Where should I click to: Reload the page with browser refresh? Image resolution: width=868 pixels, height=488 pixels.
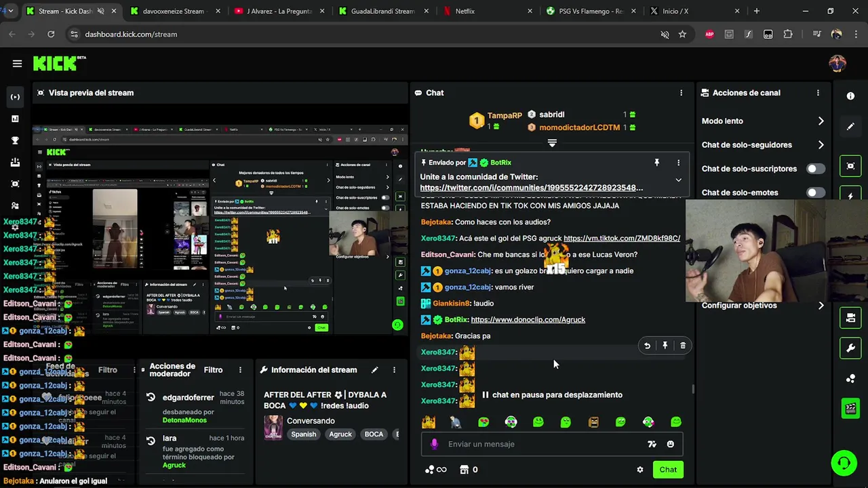51,34
